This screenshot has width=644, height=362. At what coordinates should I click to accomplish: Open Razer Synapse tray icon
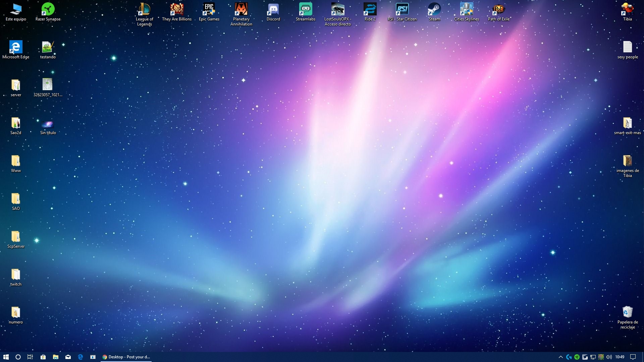577,357
